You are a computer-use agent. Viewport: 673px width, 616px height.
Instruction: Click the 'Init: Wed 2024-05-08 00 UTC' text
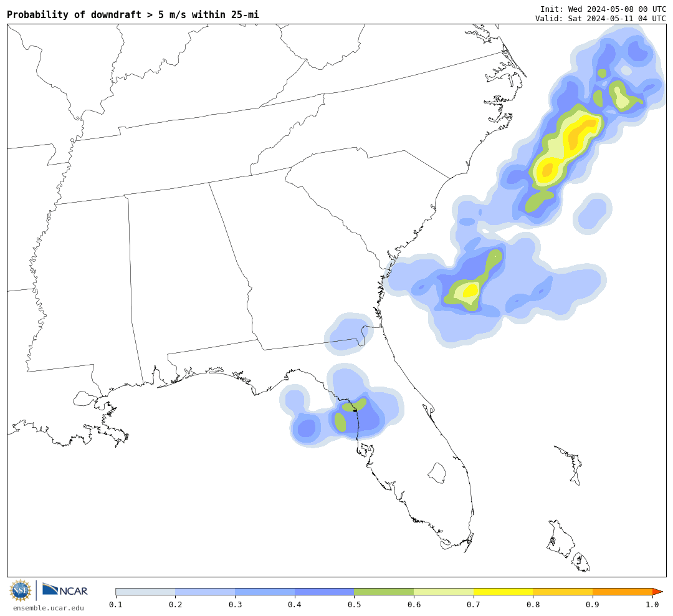tap(603, 9)
